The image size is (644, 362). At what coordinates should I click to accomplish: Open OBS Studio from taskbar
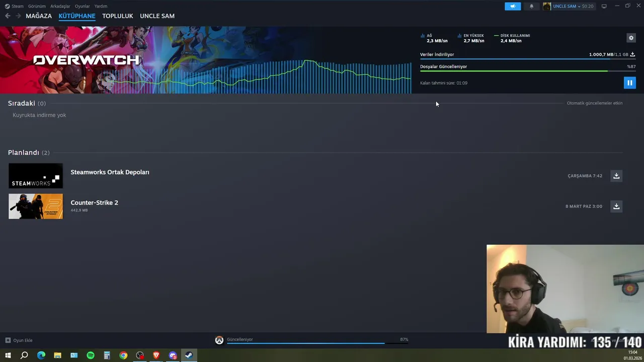tap(140, 355)
